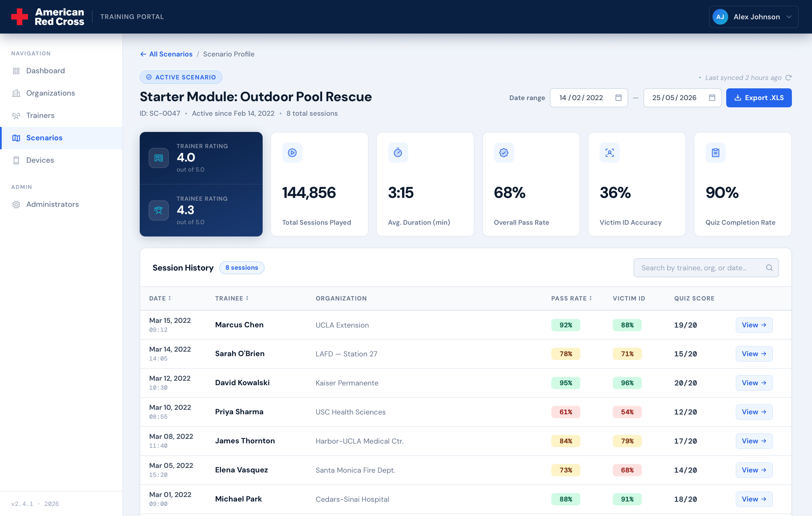Click the Trainee Rating icon
Image resolution: width=812 pixels, height=516 pixels.
158,210
